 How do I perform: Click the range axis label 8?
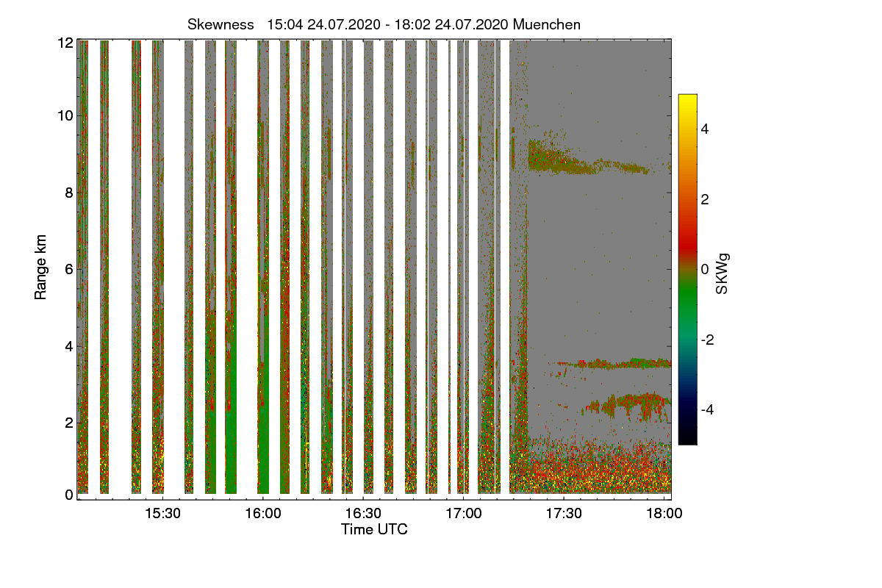point(70,193)
